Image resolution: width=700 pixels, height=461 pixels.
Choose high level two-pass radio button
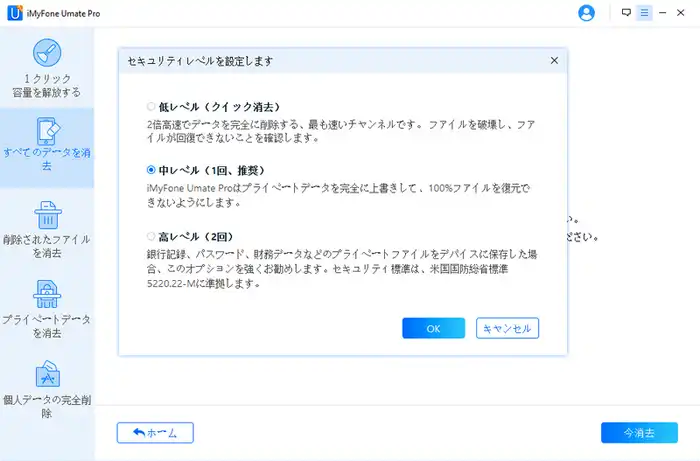[151, 237]
